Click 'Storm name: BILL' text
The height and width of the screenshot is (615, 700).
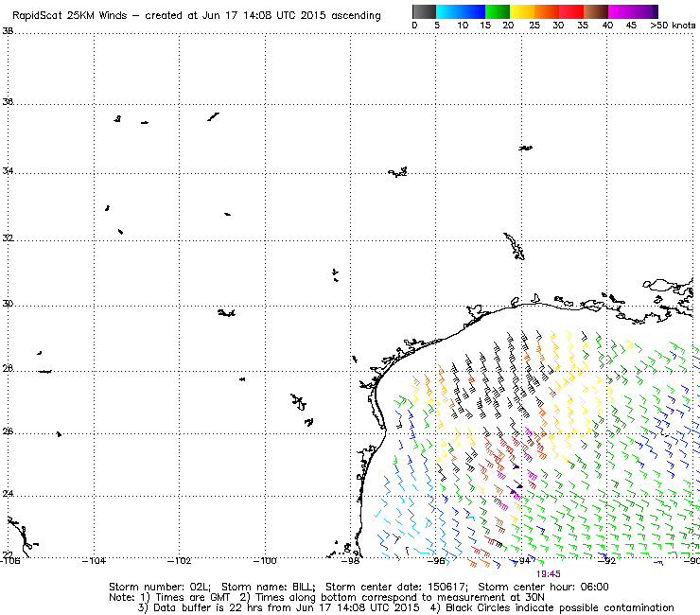click(268, 587)
